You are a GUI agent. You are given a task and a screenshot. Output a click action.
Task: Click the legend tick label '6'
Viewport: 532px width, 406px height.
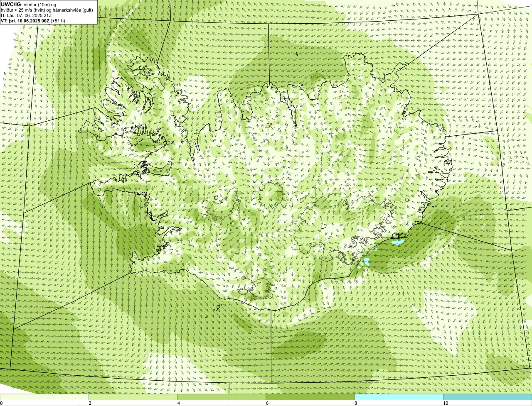(267, 403)
